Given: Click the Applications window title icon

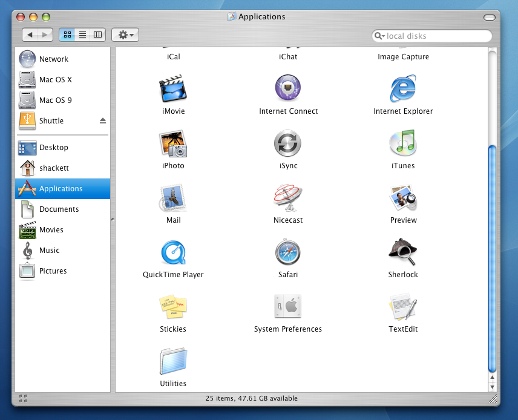Looking at the screenshot, I should tap(232, 16).
